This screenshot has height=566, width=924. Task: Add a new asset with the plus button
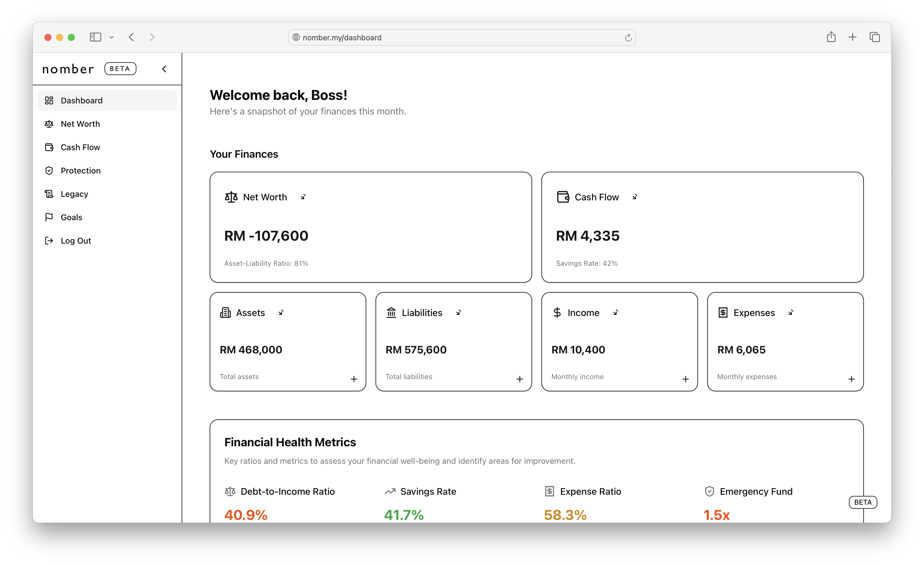coord(354,379)
